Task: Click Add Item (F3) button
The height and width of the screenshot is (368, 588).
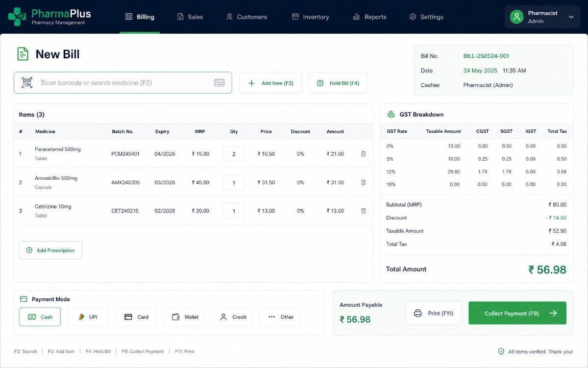Action: 270,83
